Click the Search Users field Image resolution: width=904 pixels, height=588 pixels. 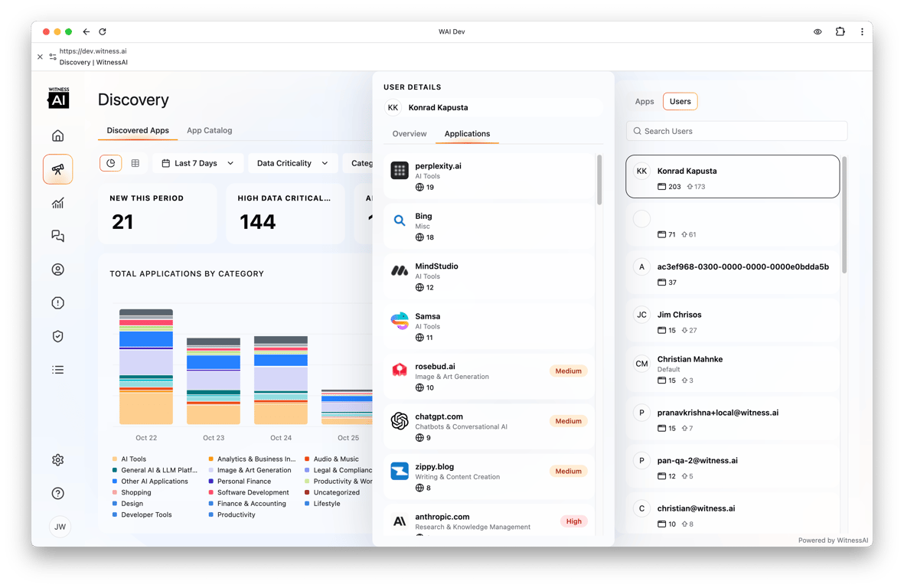click(x=737, y=131)
